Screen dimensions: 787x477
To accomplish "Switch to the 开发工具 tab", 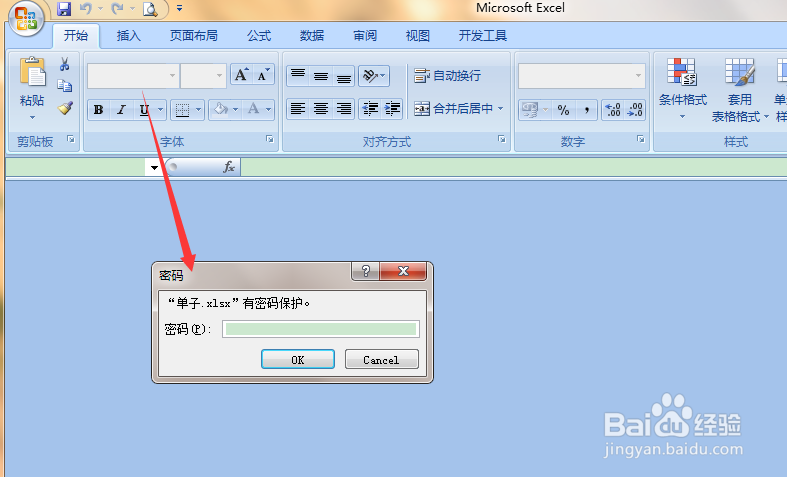I will click(x=482, y=36).
